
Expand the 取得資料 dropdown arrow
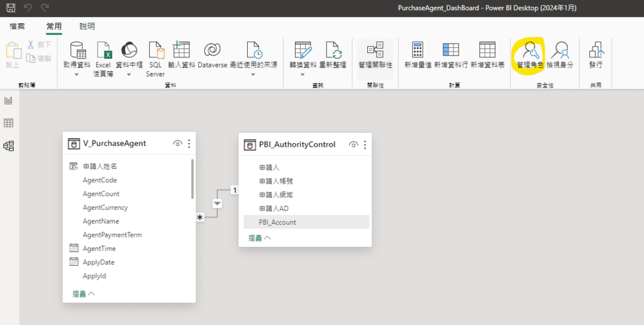[77, 74]
